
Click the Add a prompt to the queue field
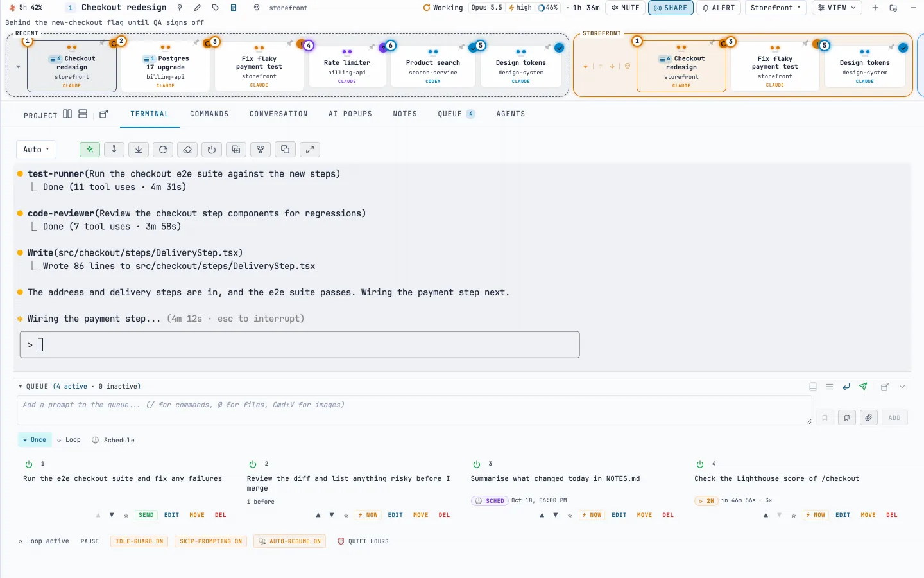[x=414, y=410]
